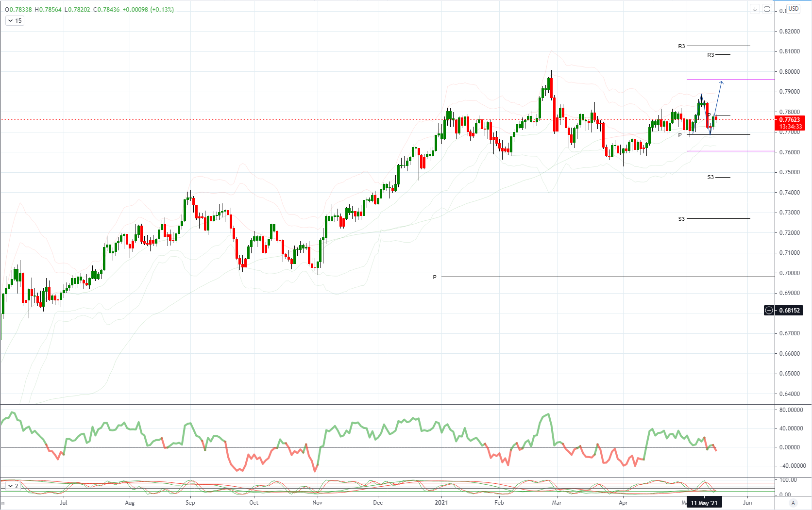Click the Jul label on time axis
The width and height of the screenshot is (812, 510).
point(63,503)
